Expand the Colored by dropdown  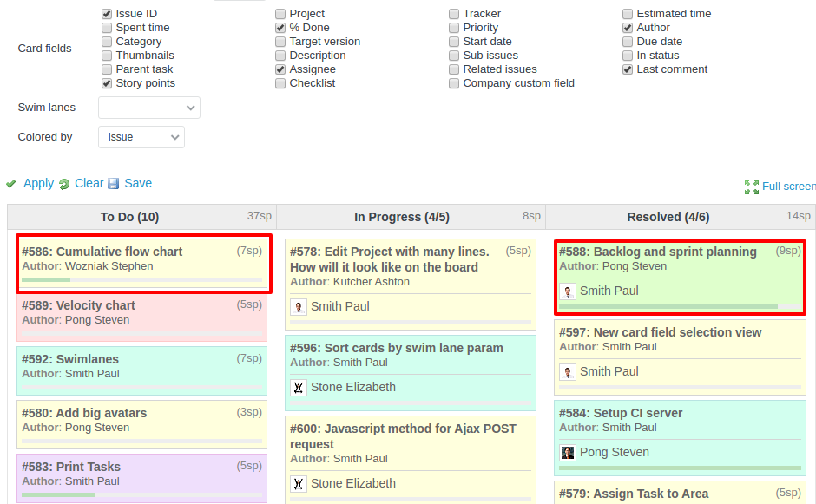pyautogui.click(x=141, y=137)
